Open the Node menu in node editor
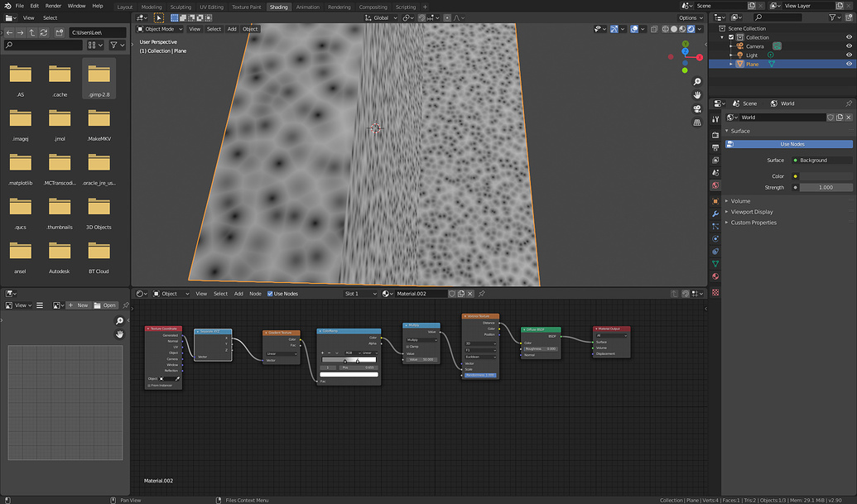The height and width of the screenshot is (504, 857). [255, 294]
